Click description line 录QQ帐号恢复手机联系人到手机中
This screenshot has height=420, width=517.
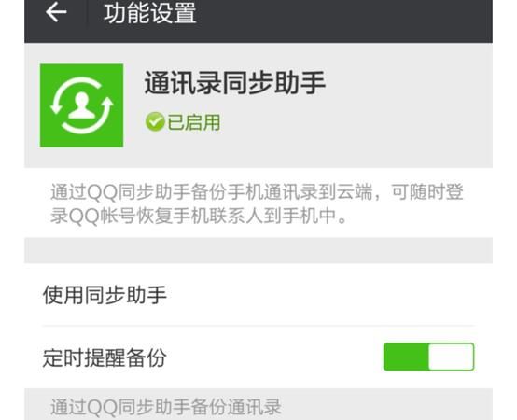tap(199, 216)
